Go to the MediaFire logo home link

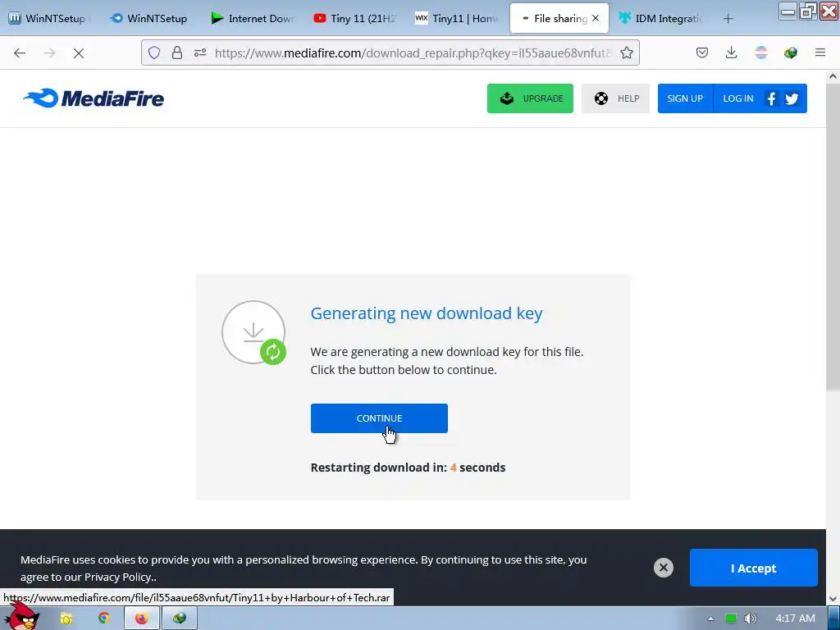(x=94, y=98)
